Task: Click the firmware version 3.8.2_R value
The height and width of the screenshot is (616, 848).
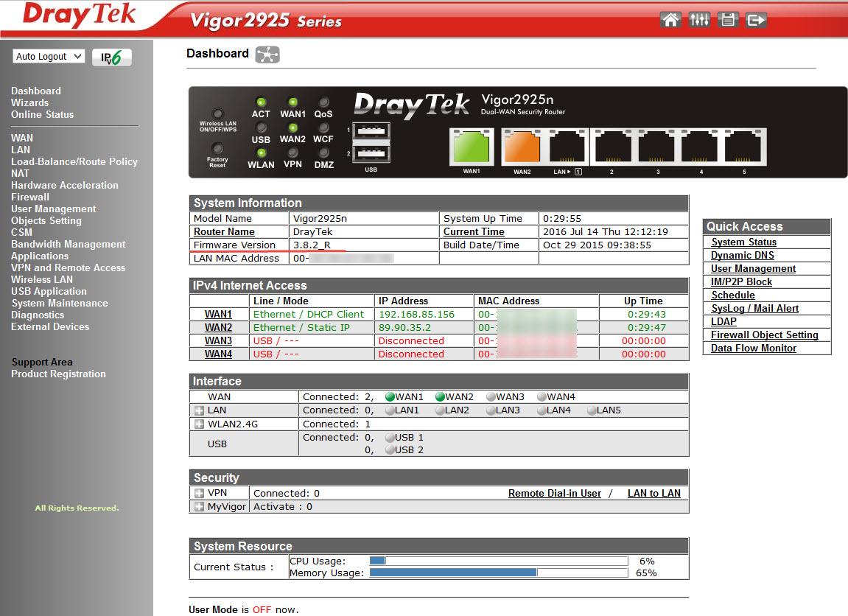Action: pos(312,245)
